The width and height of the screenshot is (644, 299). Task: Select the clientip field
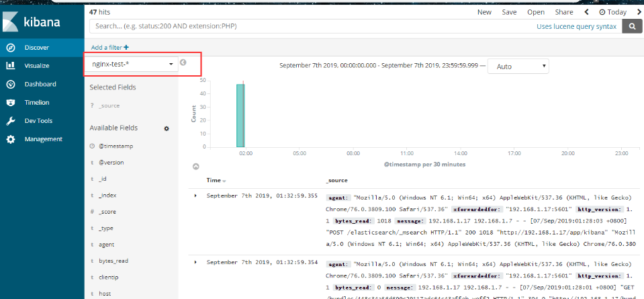click(x=108, y=277)
